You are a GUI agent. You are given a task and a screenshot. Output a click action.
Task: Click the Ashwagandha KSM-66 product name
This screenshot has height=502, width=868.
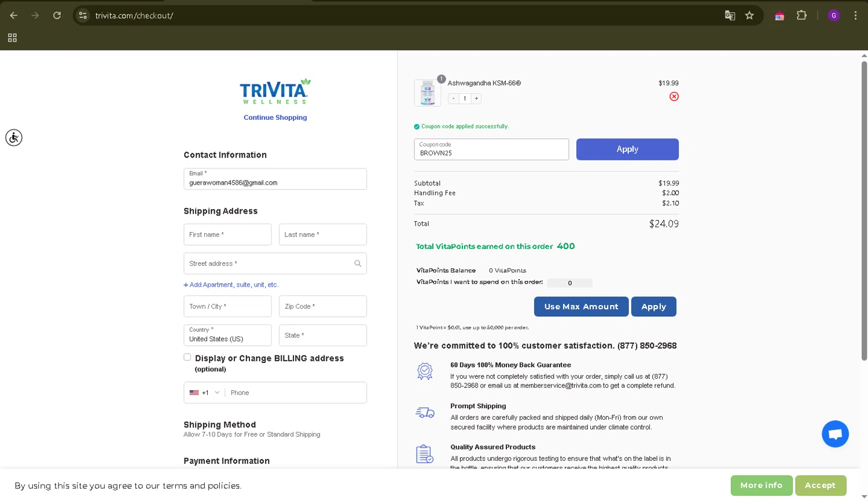click(484, 83)
